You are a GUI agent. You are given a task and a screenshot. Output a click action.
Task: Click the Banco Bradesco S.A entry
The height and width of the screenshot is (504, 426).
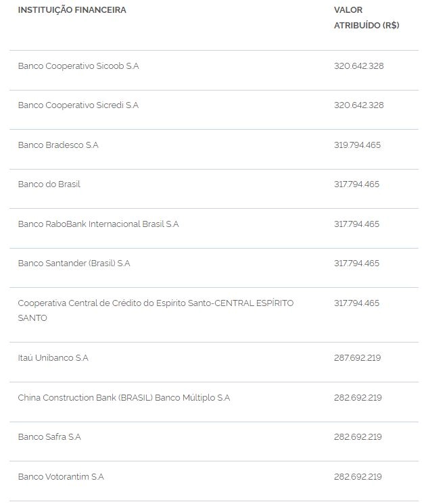point(58,145)
